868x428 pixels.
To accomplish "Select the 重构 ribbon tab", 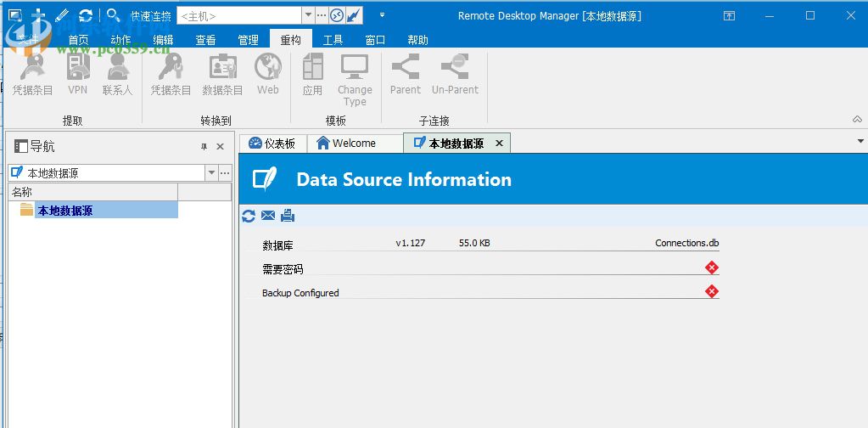I will point(291,39).
